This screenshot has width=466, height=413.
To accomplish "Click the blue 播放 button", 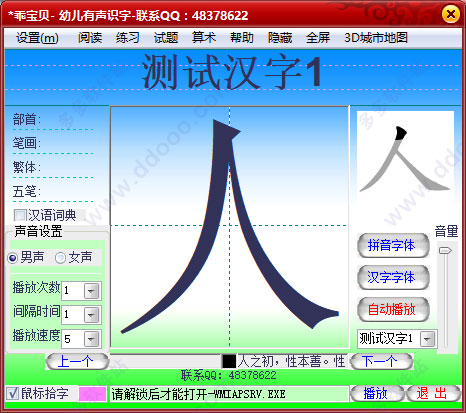I will pos(377,394).
